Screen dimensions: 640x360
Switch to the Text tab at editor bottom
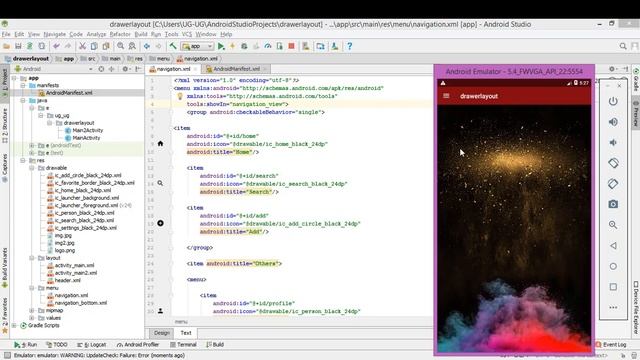[186, 333]
